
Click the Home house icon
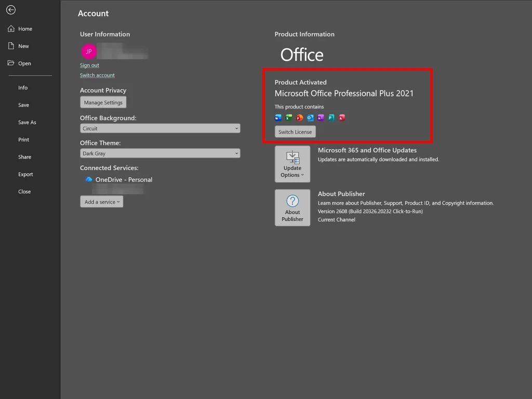[x=11, y=29]
